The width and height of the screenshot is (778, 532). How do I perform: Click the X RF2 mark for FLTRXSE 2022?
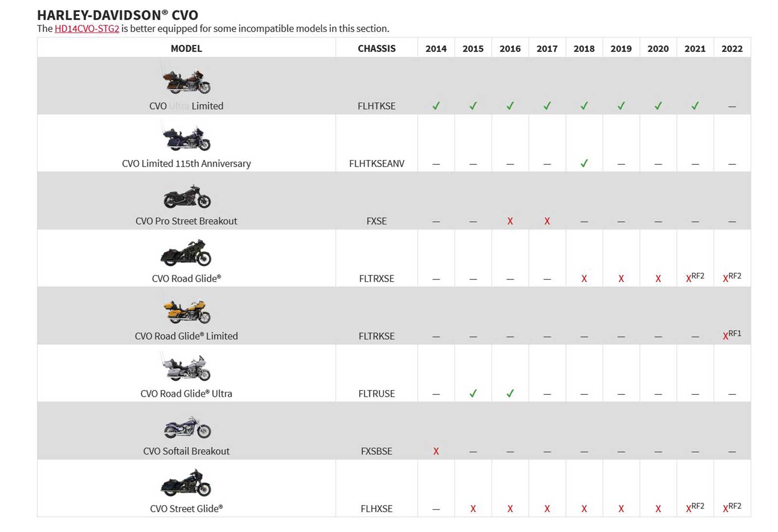click(732, 277)
